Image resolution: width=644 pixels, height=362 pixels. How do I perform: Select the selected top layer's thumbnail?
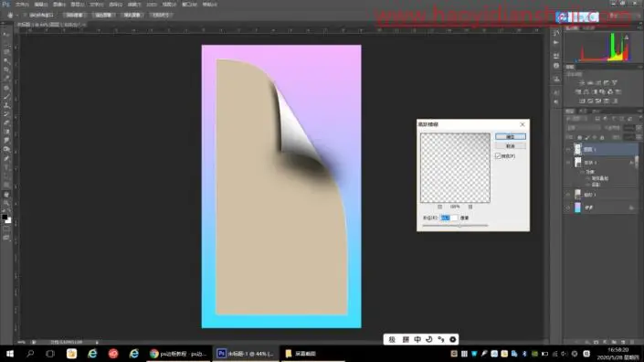[x=577, y=149]
